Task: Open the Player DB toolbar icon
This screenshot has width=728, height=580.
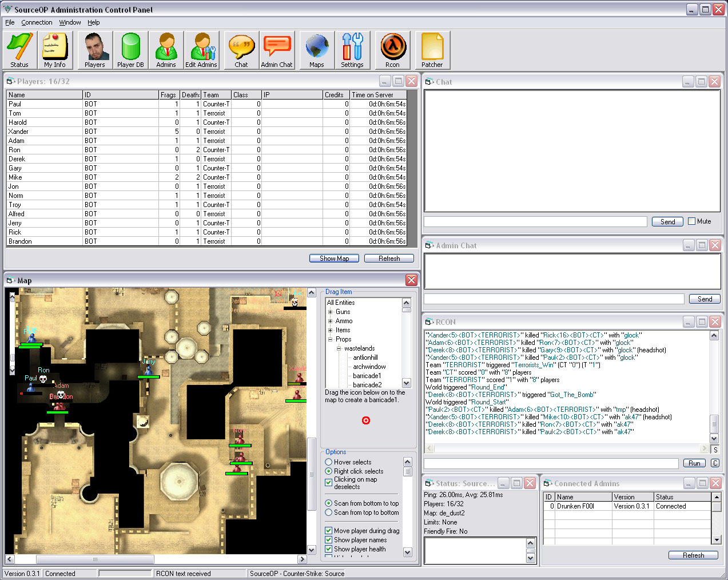Action: 130,50
